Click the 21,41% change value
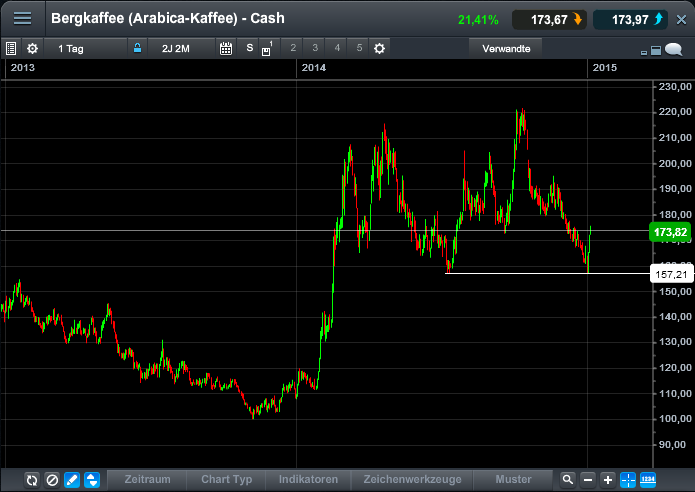Viewport: 695px width, 492px height. (x=478, y=20)
